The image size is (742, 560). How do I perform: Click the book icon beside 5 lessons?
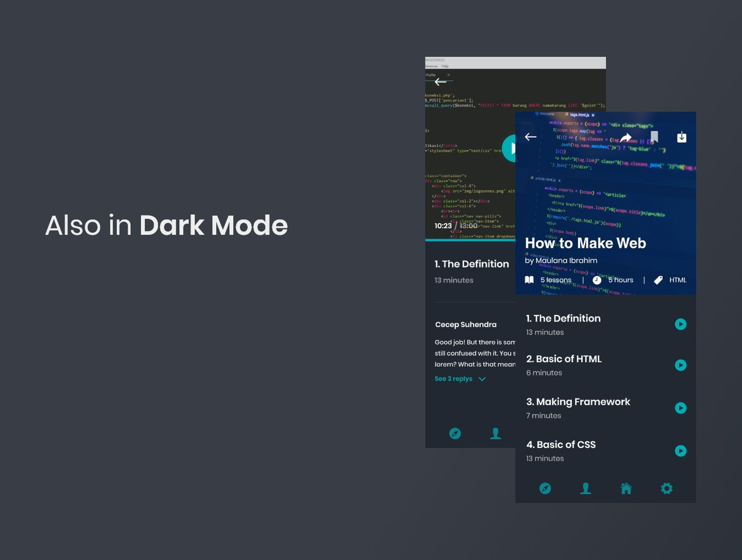pyautogui.click(x=529, y=280)
